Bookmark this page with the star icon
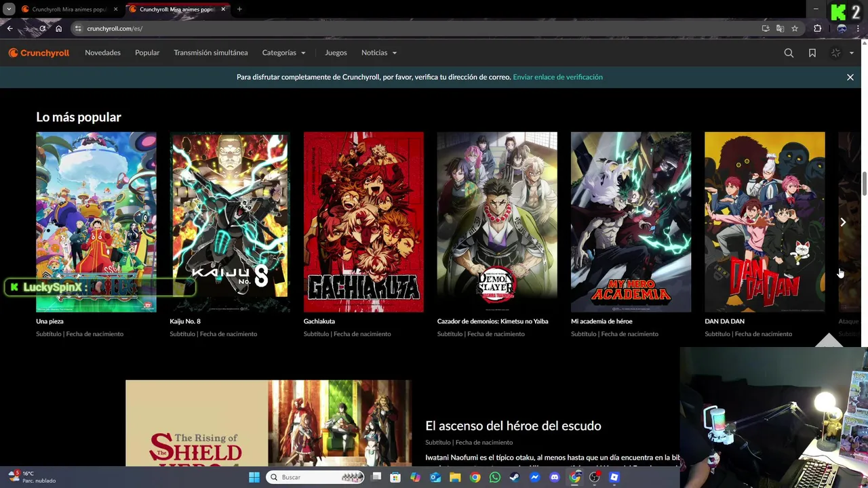This screenshot has width=868, height=488. point(795,28)
